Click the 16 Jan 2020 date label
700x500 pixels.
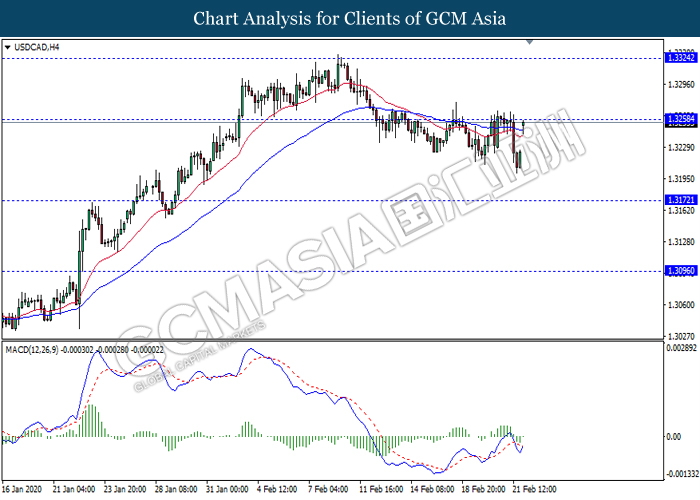click(22, 489)
